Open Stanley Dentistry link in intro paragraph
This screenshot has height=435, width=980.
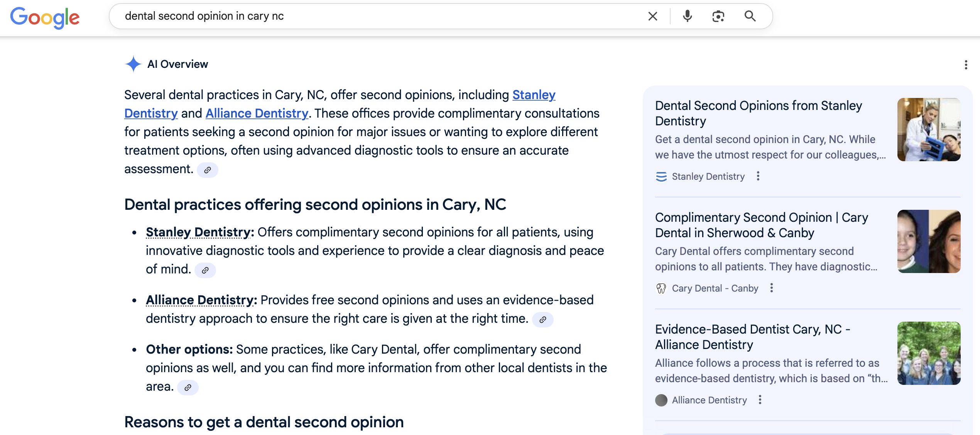(x=534, y=95)
